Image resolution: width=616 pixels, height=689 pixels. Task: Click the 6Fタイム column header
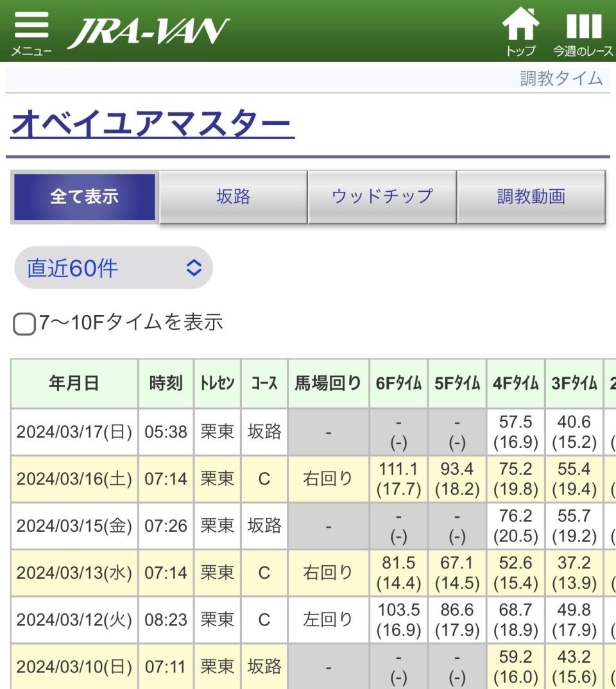point(398,384)
